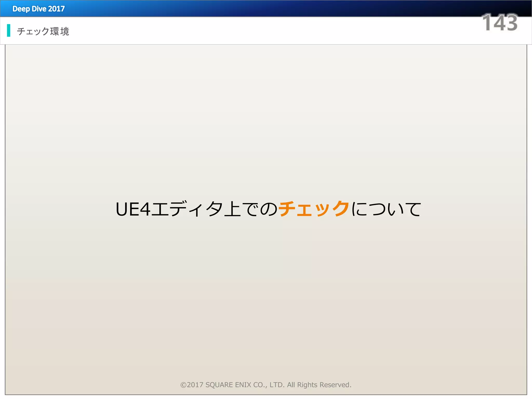The image size is (532, 399).
Task: Click the orange 'チェック' highlighted word
Action: [x=314, y=209]
